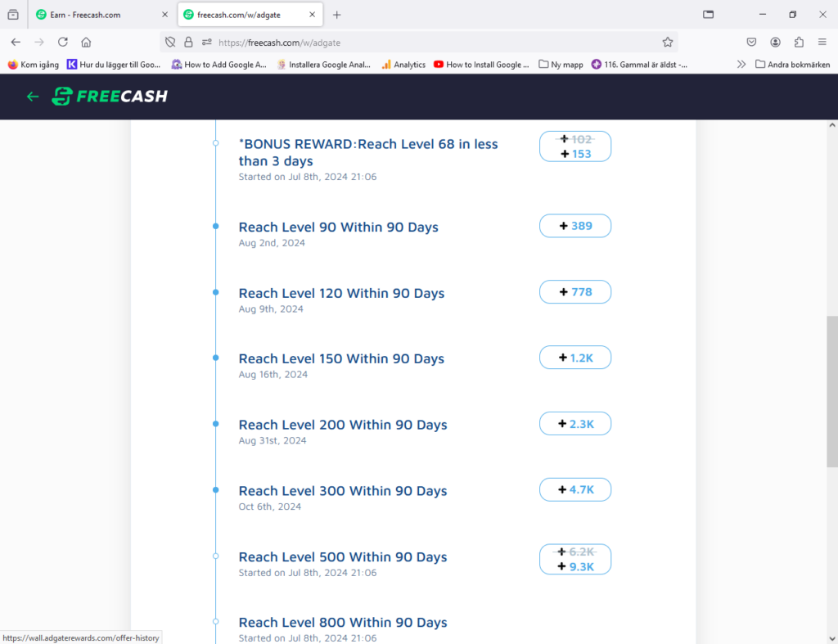
Task: Open the Pocket save icon
Action: [x=751, y=43]
